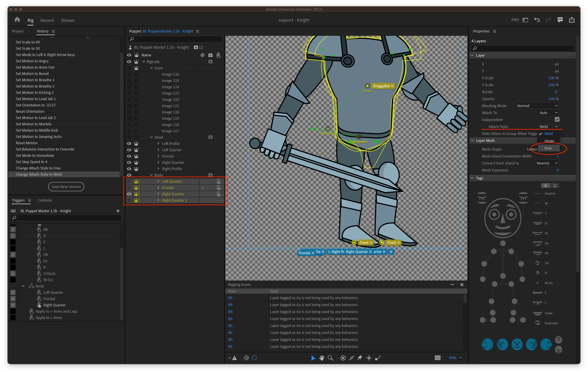Open the Connect Each Island to dropdown
Viewport: 588px width, 373px height.
coord(547,163)
